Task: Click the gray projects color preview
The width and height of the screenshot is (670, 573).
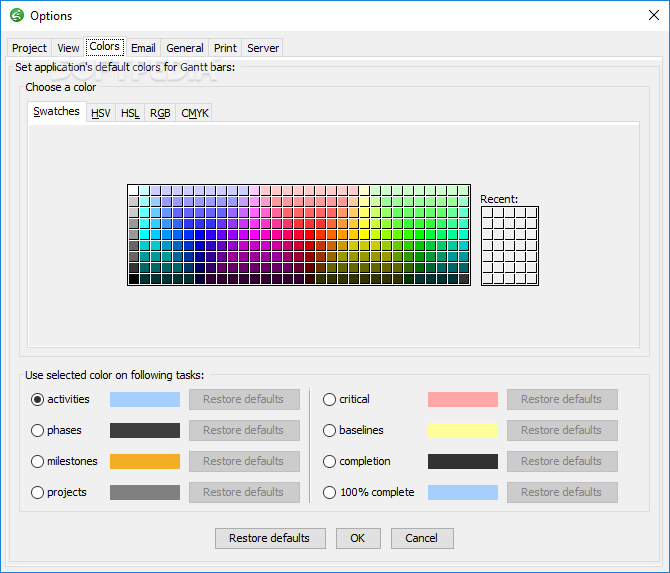Action: click(145, 493)
